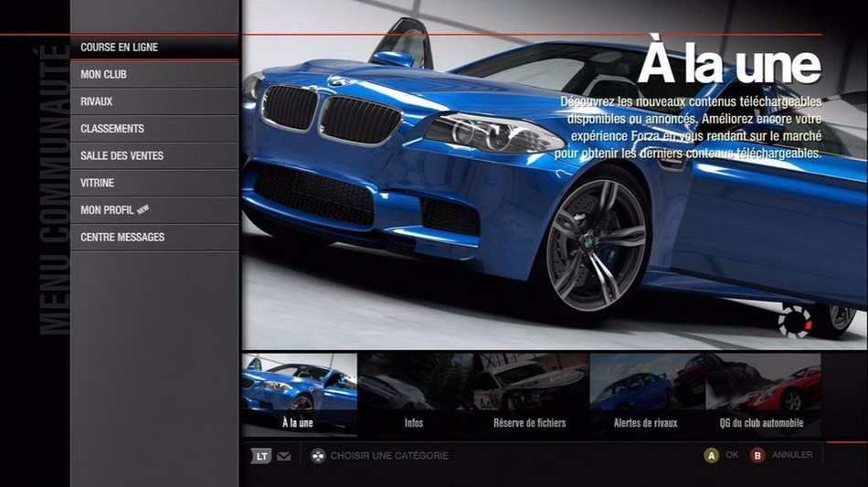The image size is (868, 487).
Task: Select the Course en ligne menu entry
Action: (154, 47)
